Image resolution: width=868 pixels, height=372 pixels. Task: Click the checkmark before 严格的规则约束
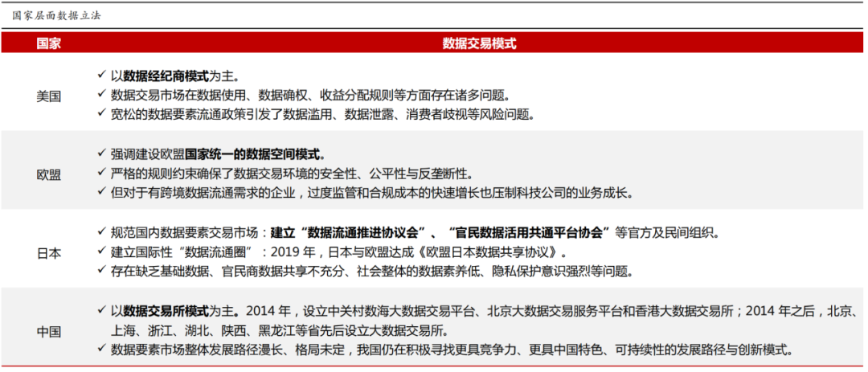tap(101, 173)
